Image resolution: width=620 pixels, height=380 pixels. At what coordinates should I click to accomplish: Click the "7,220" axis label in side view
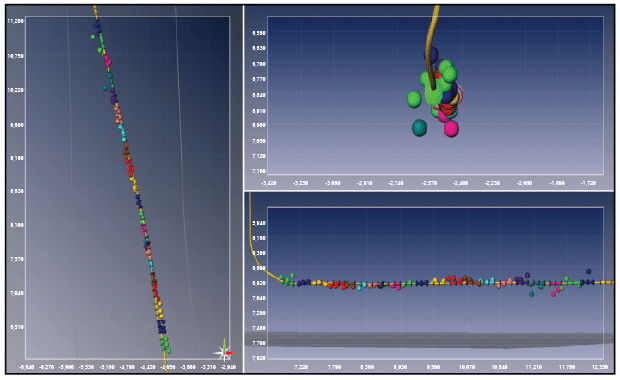click(x=301, y=367)
